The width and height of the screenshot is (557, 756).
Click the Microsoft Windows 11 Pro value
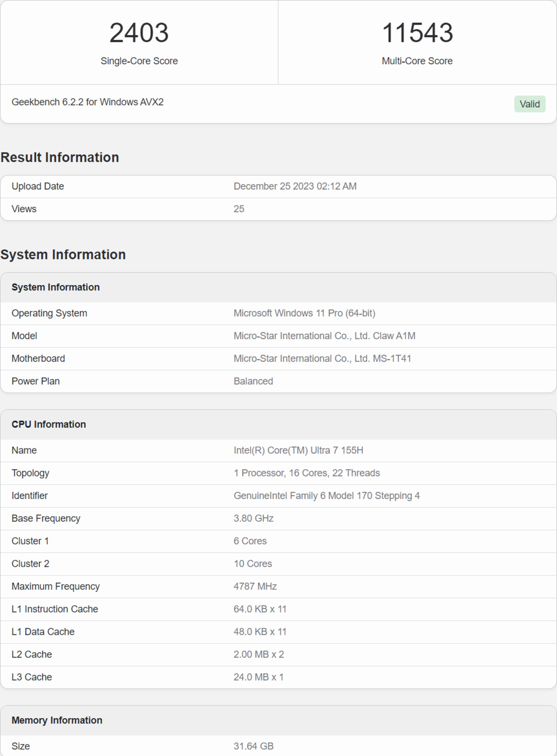(x=304, y=313)
